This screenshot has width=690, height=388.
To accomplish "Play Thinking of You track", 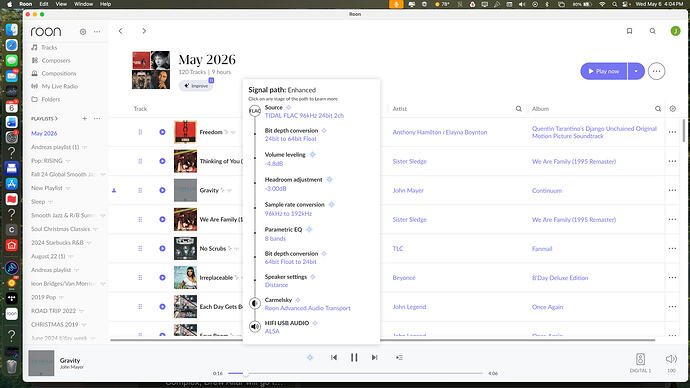I will point(162,161).
